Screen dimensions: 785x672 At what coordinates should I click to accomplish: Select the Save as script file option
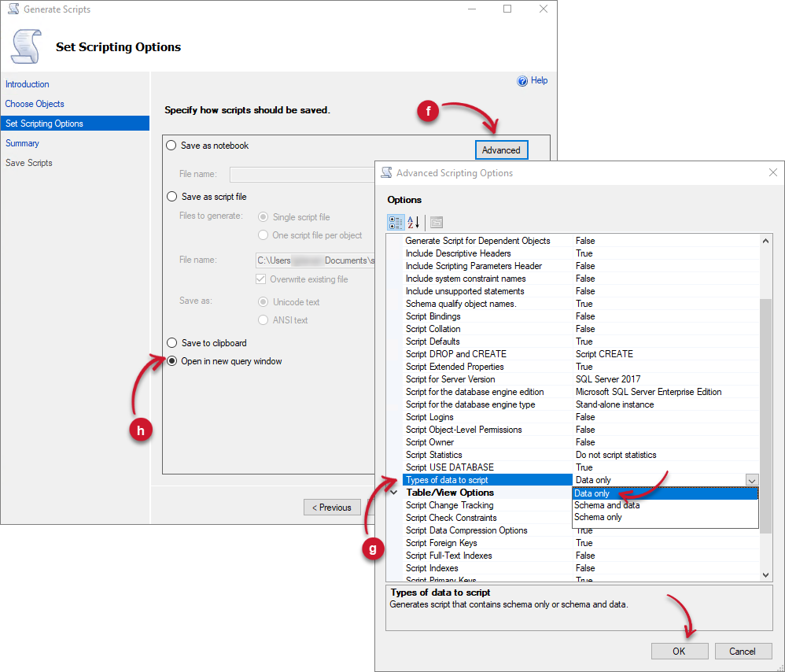171,196
